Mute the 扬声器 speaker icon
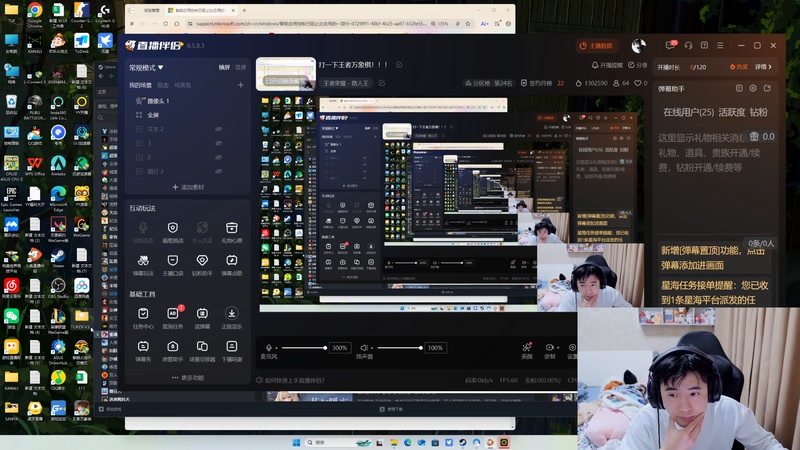 click(x=364, y=347)
